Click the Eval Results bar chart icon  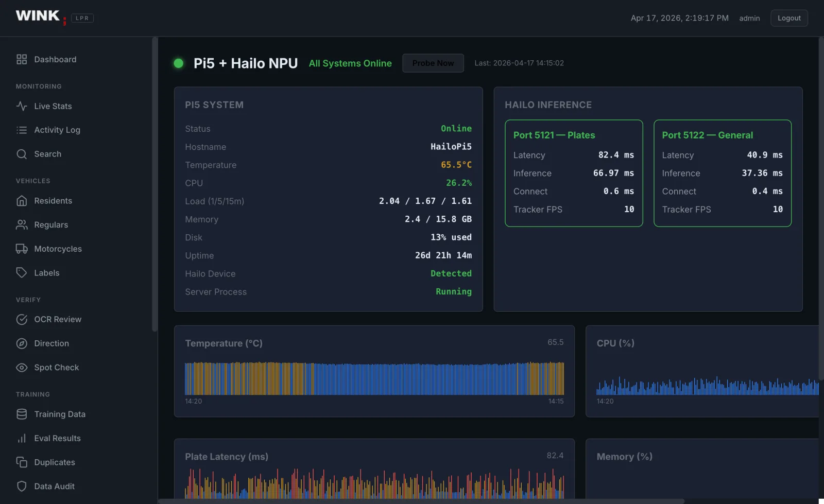point(22,438)
